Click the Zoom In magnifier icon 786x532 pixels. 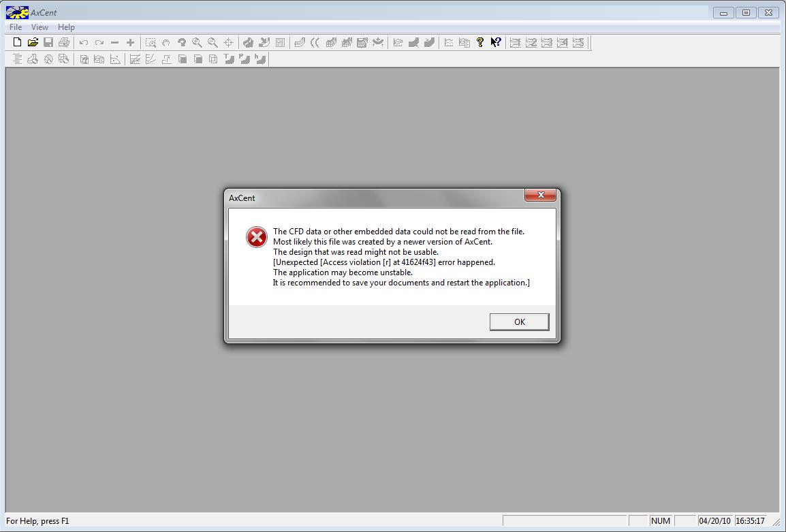pos(197,43)
